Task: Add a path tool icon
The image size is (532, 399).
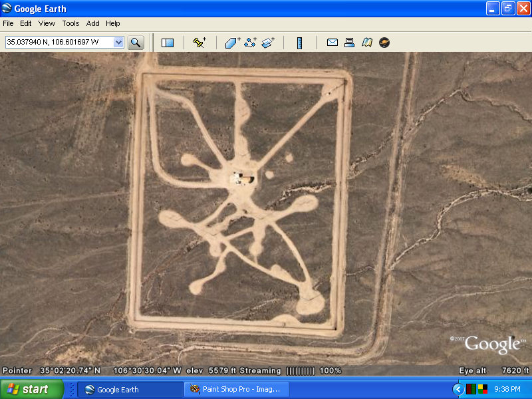Action: [x=251, y=43]
